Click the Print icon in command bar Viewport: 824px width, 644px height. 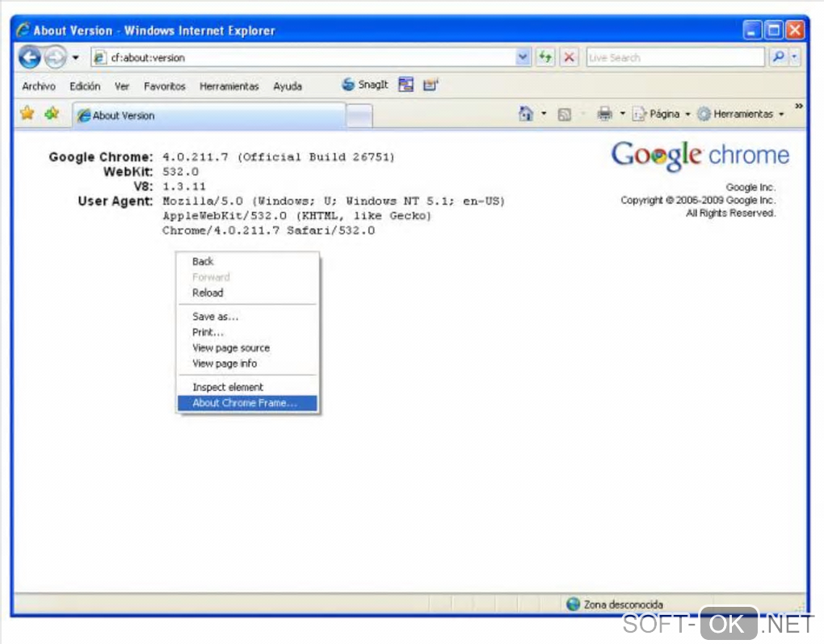605,114
